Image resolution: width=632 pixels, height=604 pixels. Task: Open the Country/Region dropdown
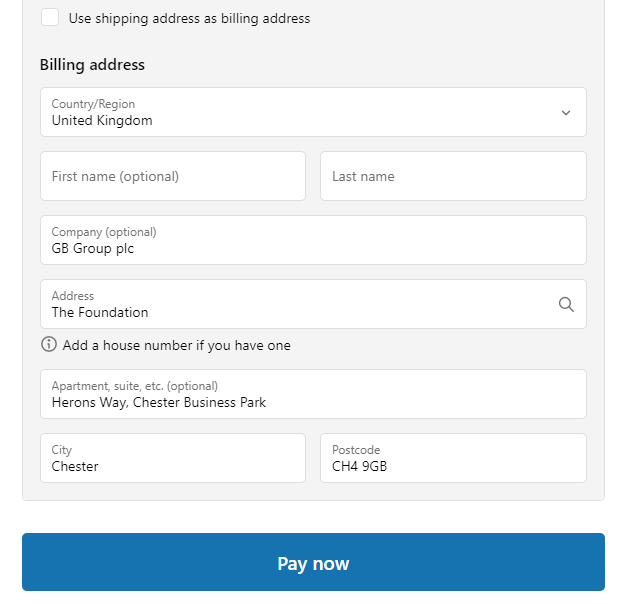313,112
